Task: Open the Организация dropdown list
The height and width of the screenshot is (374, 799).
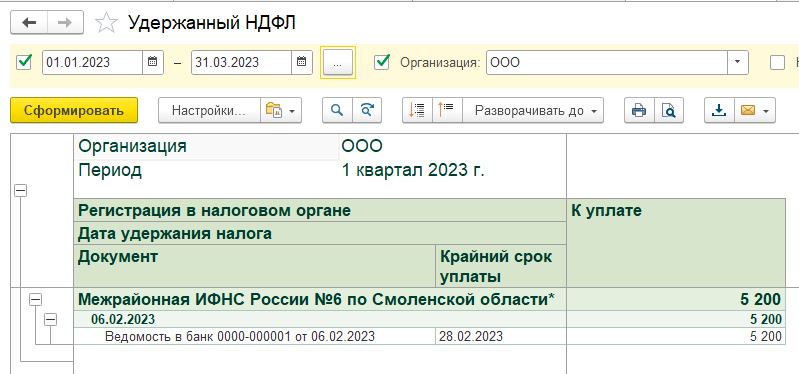Action: pos(737,62)
